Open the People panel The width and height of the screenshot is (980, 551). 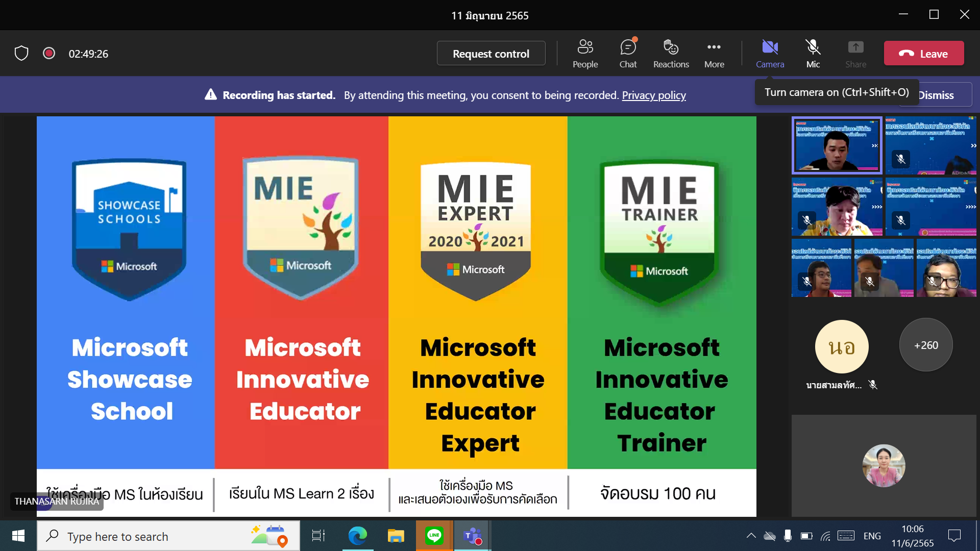point(585,54)
